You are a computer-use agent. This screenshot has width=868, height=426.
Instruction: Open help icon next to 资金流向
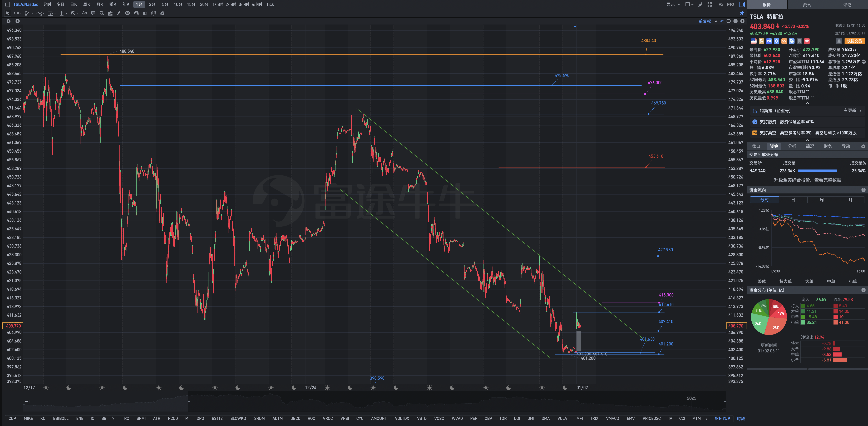pyautogui.click(x=863, y=190)
